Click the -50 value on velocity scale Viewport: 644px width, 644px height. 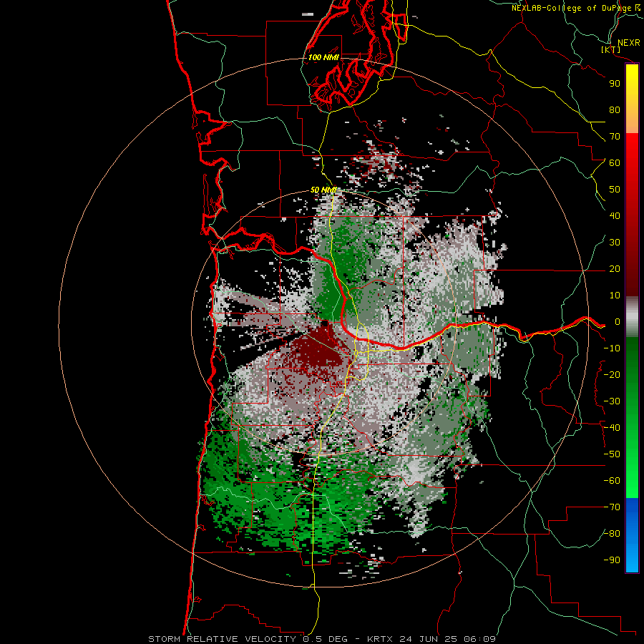[x=612, y=454]
